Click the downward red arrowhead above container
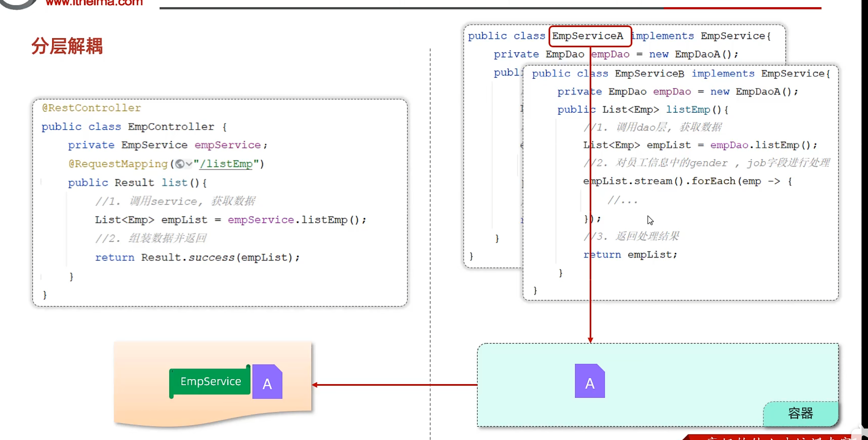The height and width of the screenshot is (440, 868). point(590,339)
